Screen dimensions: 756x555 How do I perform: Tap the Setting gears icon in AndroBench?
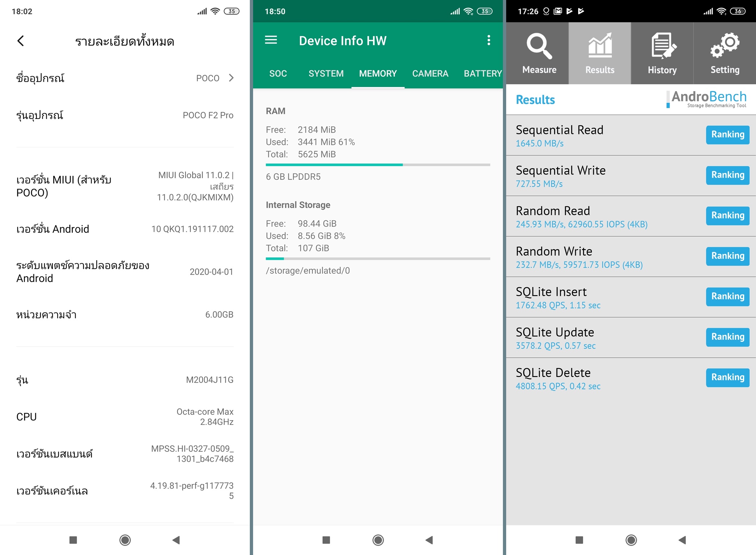click(725, 46)
